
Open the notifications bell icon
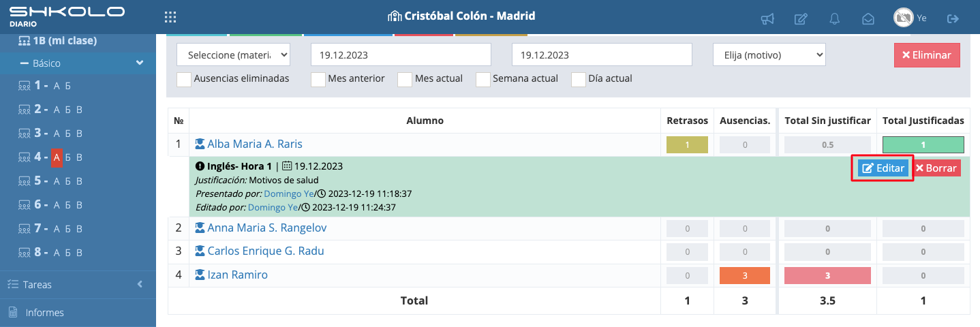(835, 19)
